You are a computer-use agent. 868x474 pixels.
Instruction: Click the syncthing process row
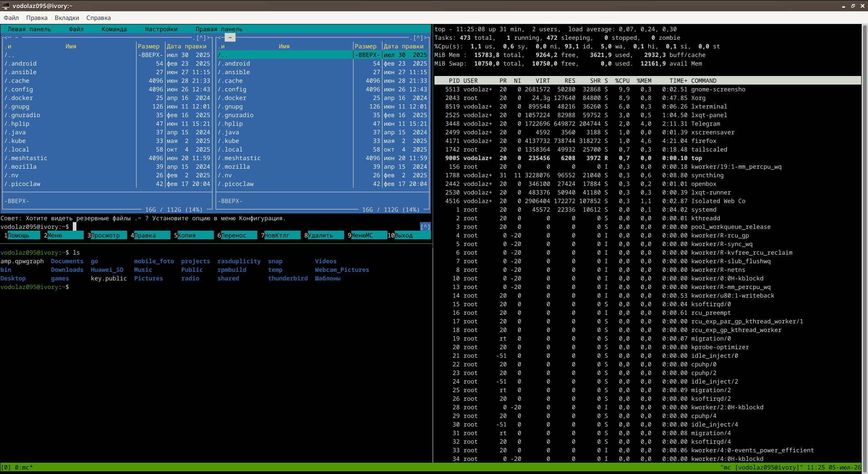tap(648, 175)
